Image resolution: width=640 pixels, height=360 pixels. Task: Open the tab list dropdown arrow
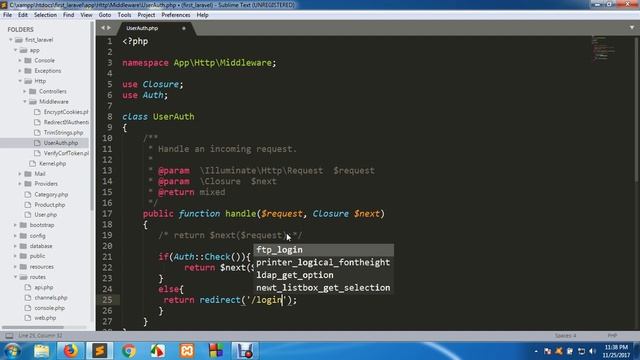click(x=632, y=28)
